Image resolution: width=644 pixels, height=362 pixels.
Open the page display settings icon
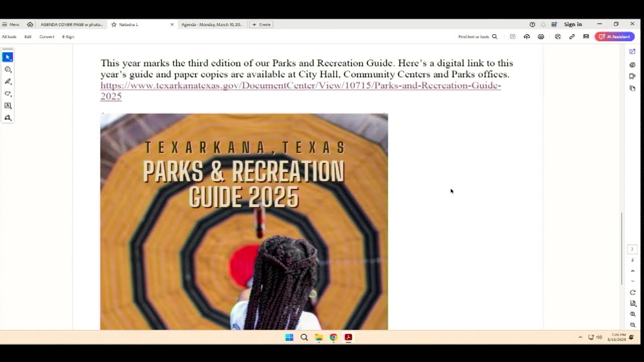632,303
